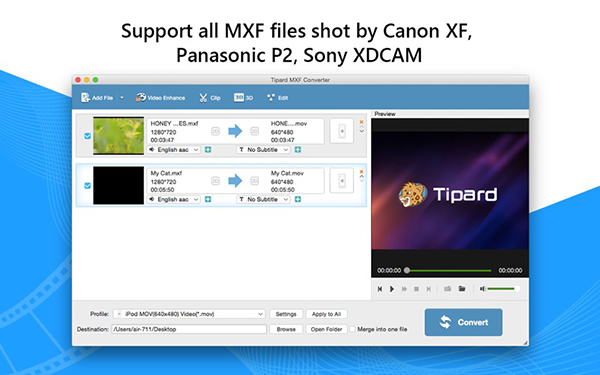600x375 pixels.
Task: Click the Apply to All button
Action: (326, 314)
